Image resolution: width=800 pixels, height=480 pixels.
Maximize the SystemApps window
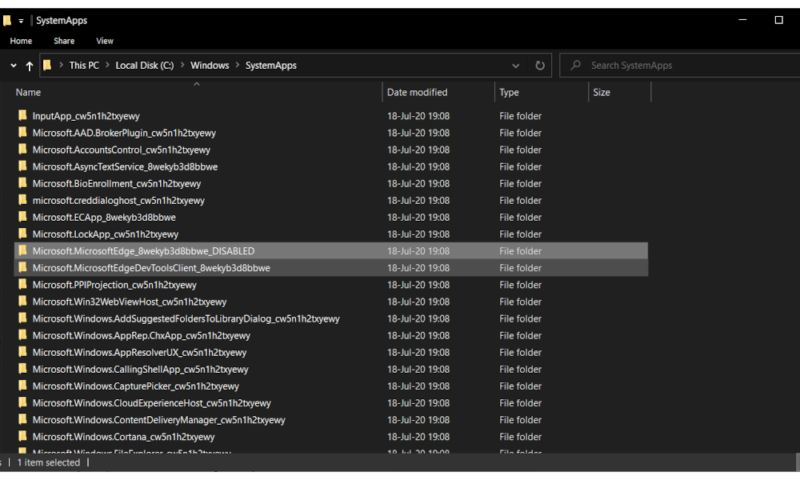click(x=779, y=20)
